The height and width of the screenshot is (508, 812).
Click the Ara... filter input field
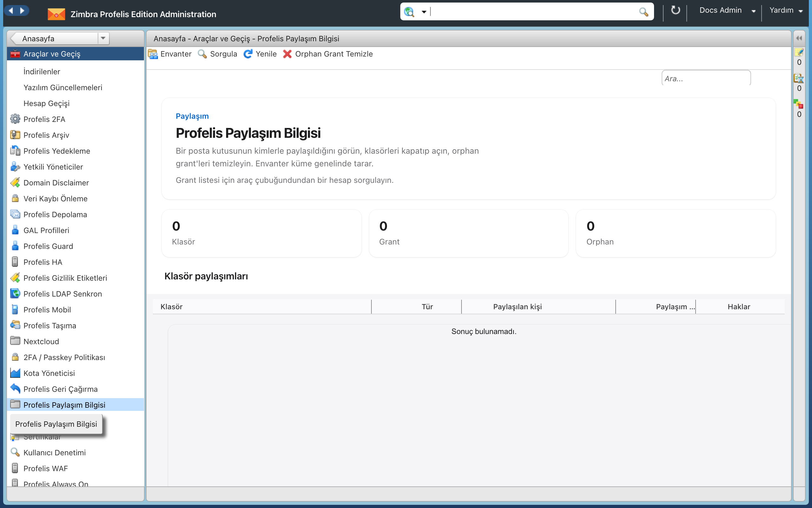coord(706,78)
